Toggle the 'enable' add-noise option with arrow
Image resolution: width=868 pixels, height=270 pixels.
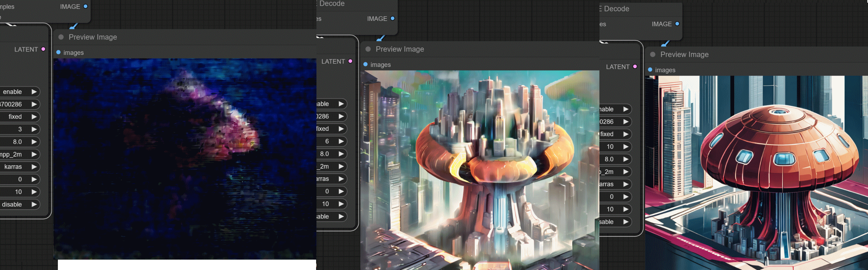click(34, 92)
